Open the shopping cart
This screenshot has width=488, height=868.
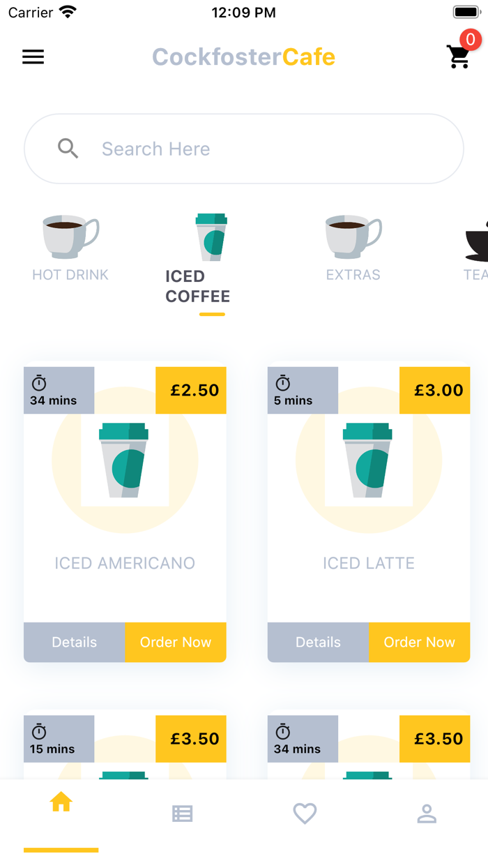pos(458,59)
